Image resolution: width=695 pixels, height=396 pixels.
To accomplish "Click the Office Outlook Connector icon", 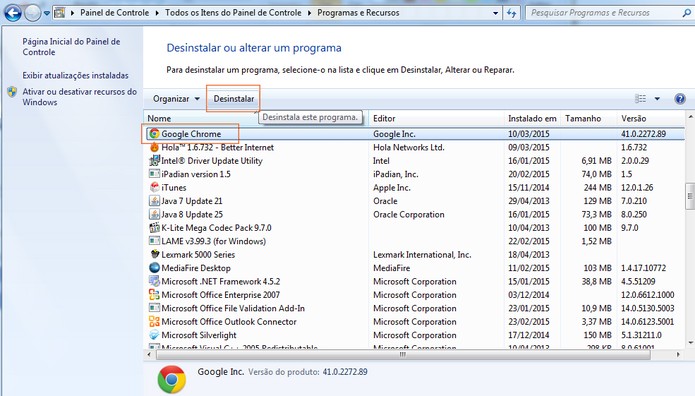I will (154, 322).
